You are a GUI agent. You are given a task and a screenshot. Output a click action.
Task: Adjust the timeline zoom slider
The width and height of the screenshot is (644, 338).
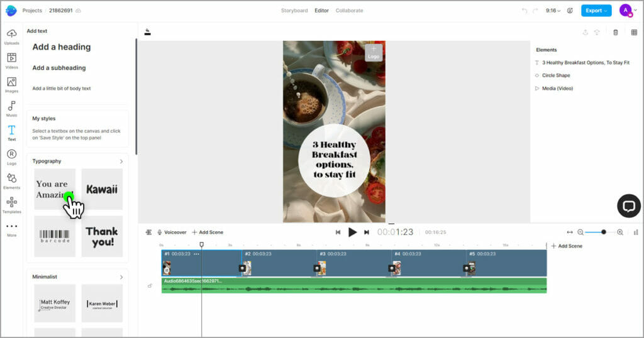coord(603,232)
